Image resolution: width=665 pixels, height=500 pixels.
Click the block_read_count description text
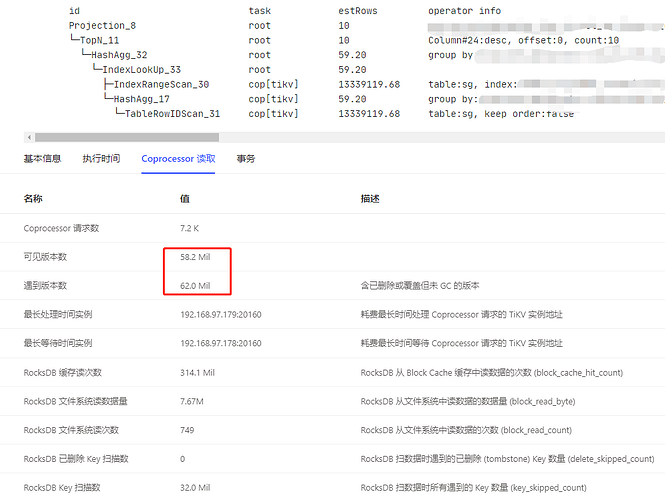point(466,430)
